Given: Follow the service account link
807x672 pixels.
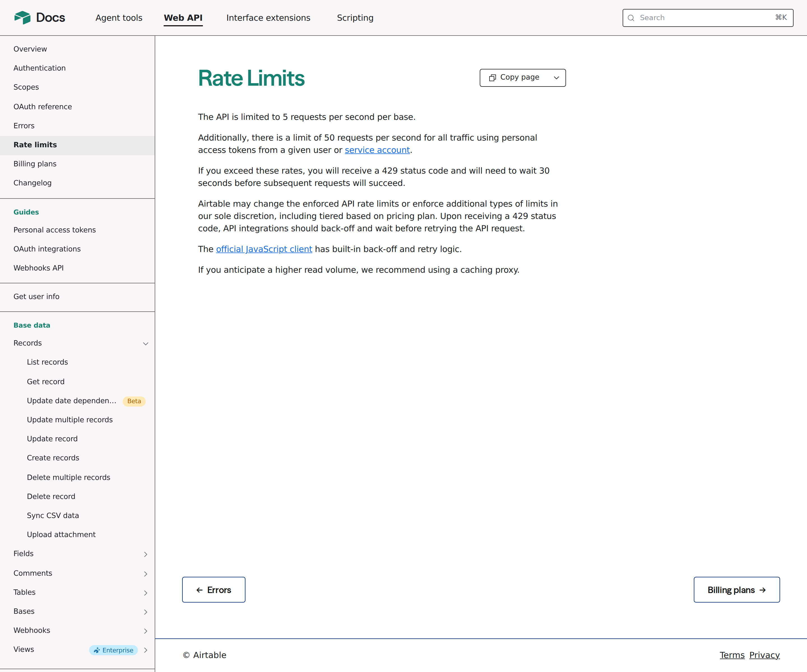Looking at the screenshot, I should [x=377, y=150].
